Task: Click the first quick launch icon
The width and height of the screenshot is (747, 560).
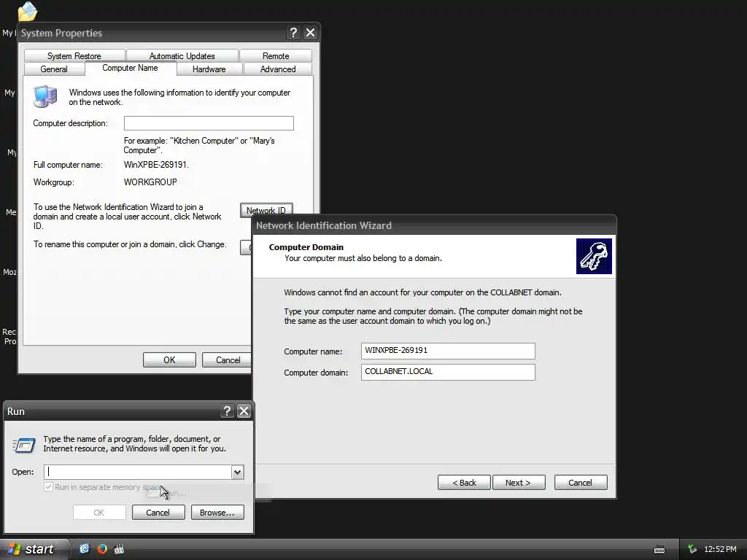Action: click(x=85, y=549)
